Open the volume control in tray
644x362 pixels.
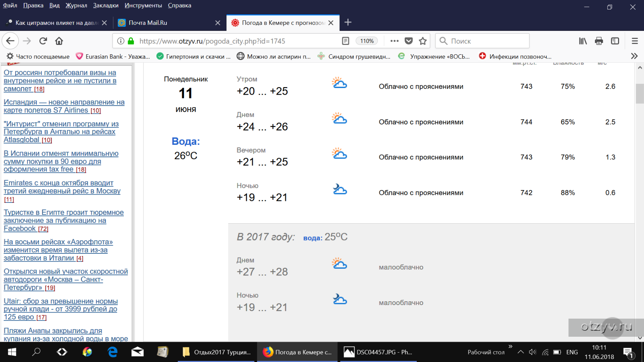[x=533, y=352]
